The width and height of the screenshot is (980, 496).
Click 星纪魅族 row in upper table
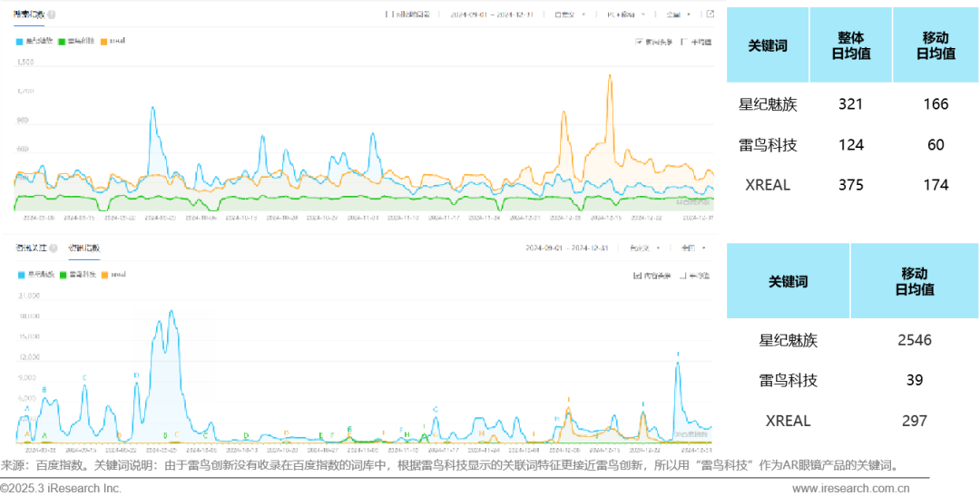click(x=852, y=104)
